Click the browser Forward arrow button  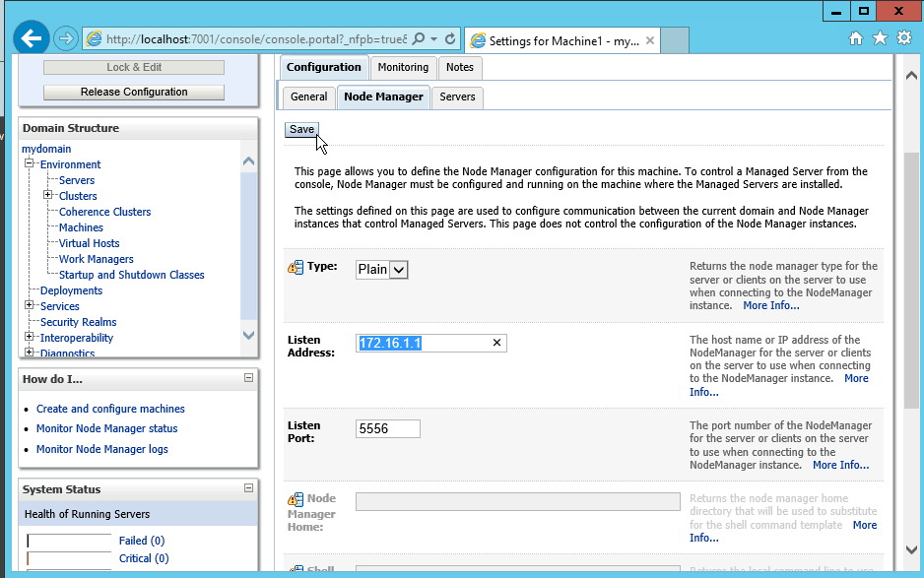[66, 38]
